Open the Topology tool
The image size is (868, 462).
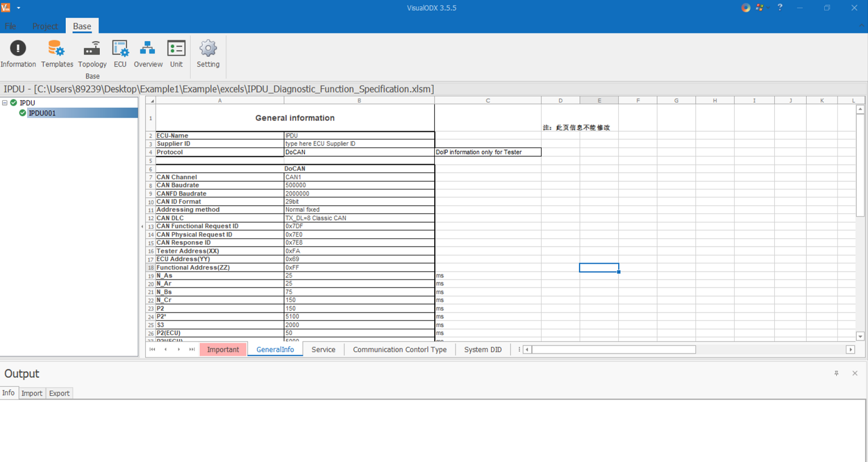[92, 54]
